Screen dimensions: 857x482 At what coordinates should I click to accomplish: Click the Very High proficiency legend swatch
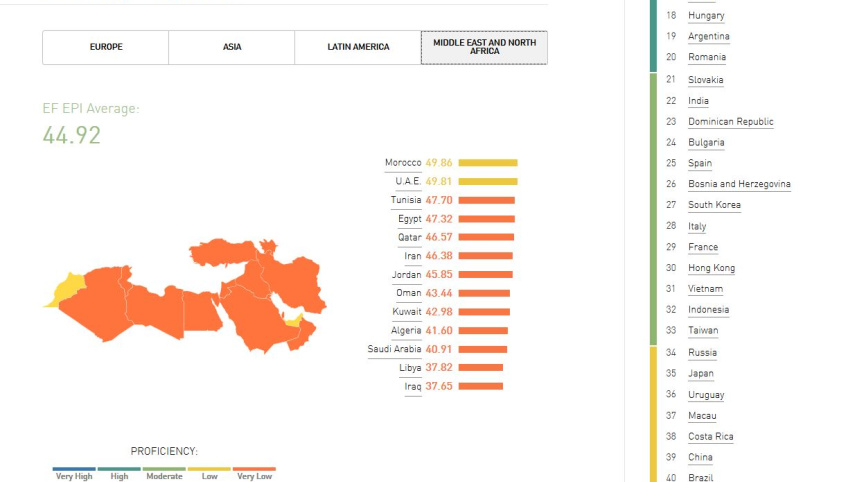click(x=74, y=468)
